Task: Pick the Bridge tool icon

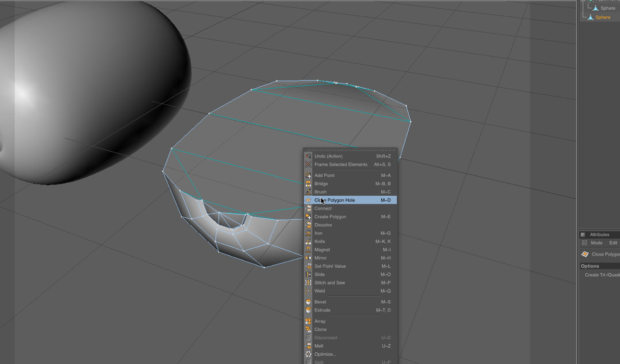Action: point(308,184)
